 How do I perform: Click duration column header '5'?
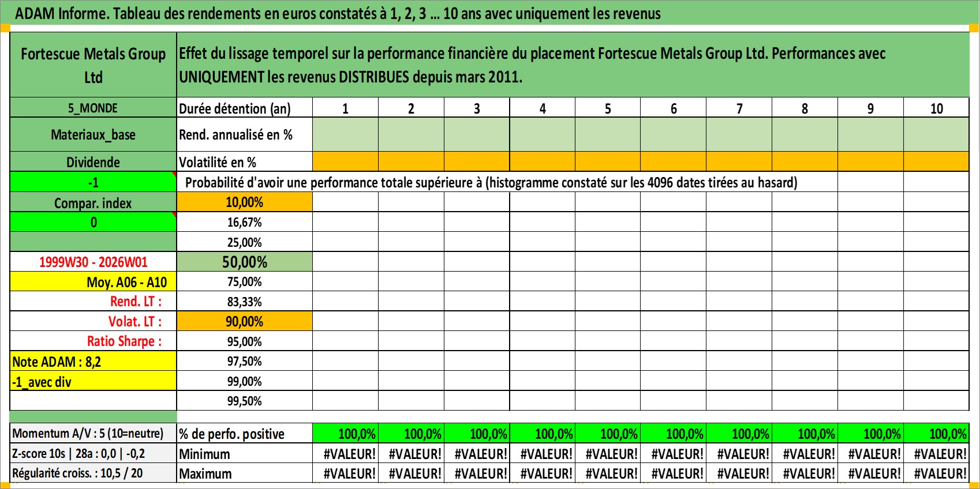pyautogui.click(x=608, y=108)
